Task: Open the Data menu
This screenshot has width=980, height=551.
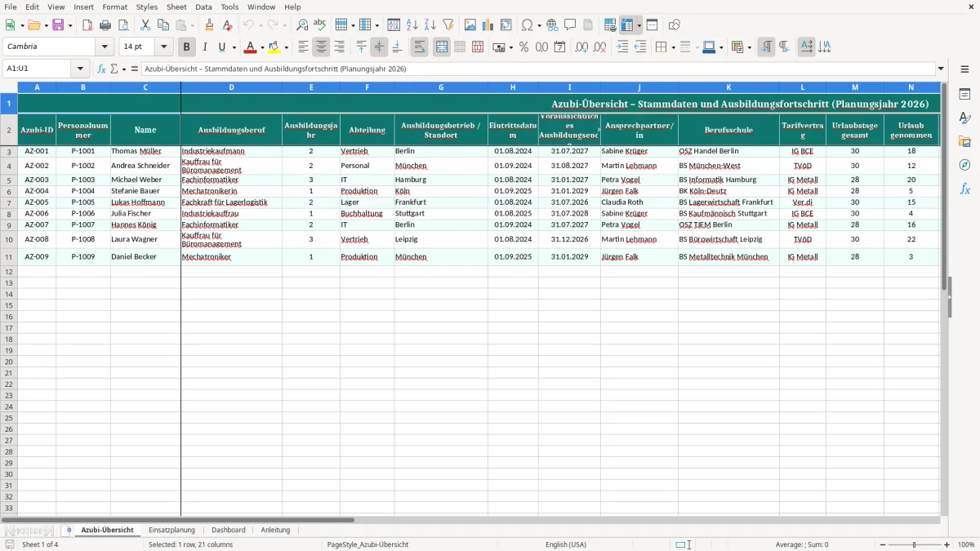Action: (x=203, y=7)
